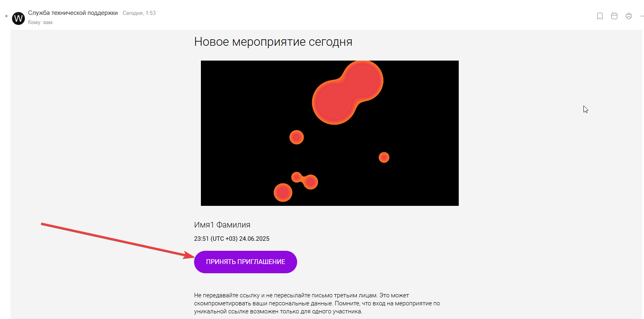Click the lone small orange circle at the banner's right
This screenshot has height=319, width=644.
[384, 157]
